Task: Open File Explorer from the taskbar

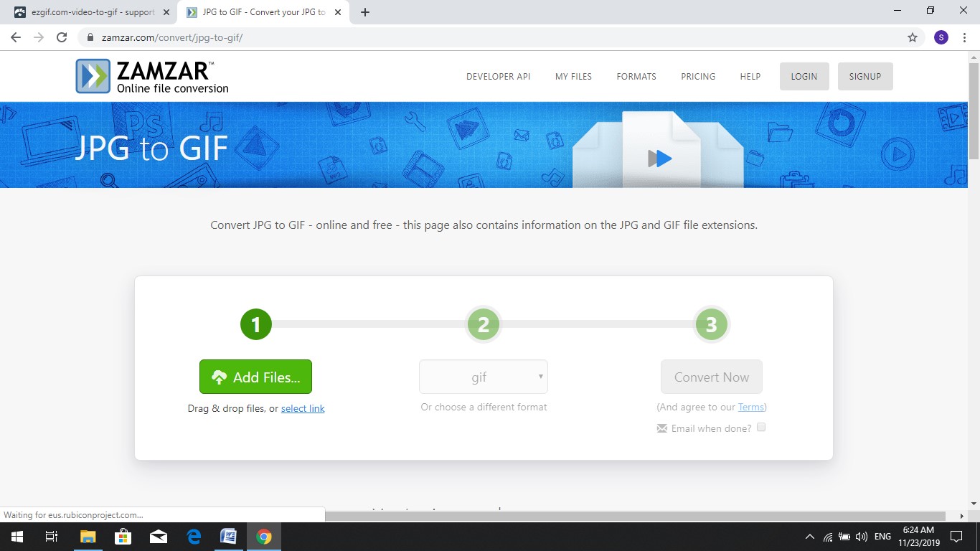Action: click(88, 537)
